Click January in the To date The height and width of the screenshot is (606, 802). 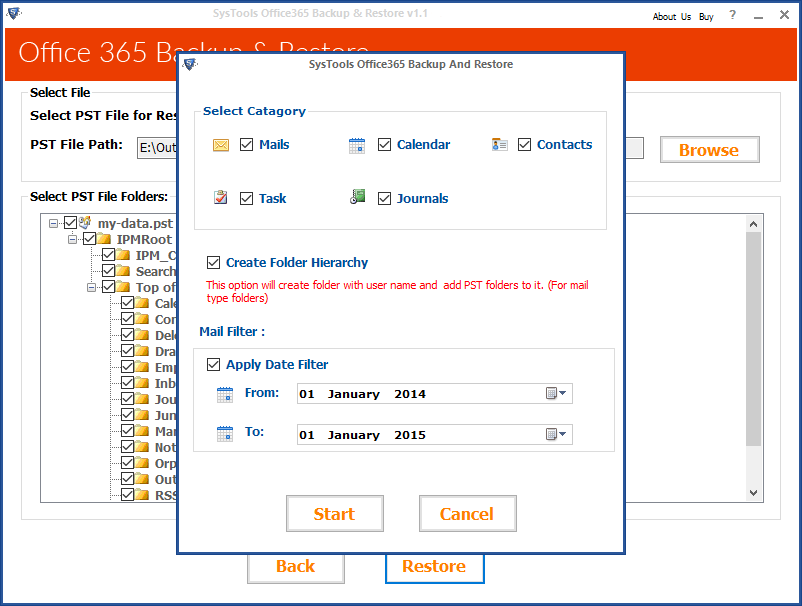[353, 435]
